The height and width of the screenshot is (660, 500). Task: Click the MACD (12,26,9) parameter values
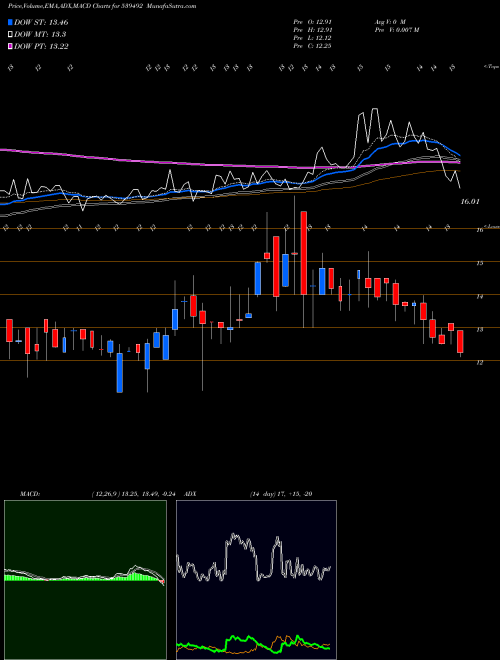coord(136,494)
